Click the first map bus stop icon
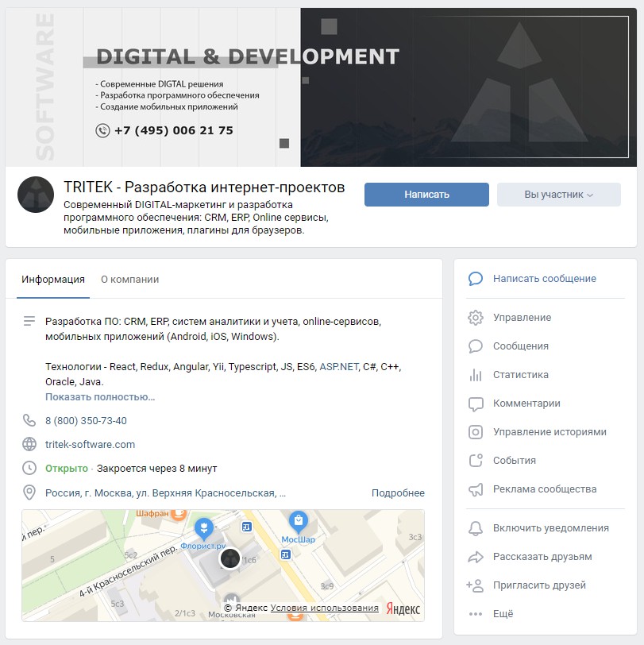The width and height of the screenshot is (644, 645). (247, 527)
